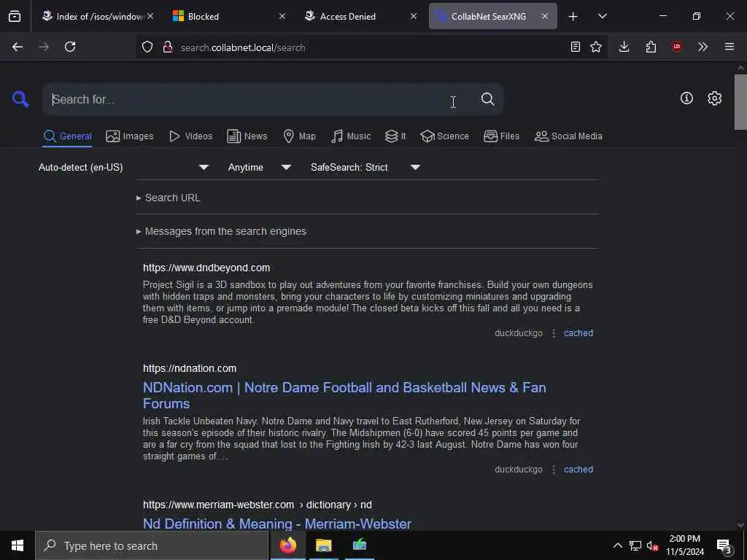Focus the Search for... input field
The height and width of the screenshot is (560, 747).
261,99
